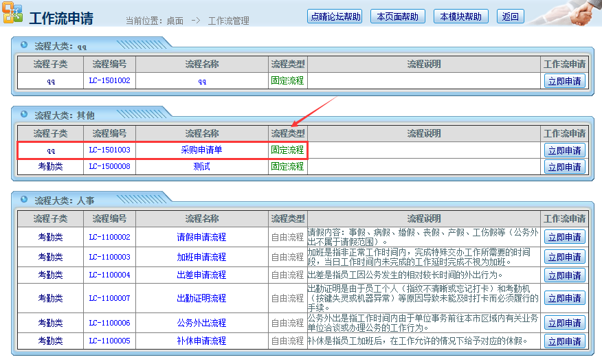Open the 加班申请流程 link
This screenshot has height=364, width=602.
point(201,257)
